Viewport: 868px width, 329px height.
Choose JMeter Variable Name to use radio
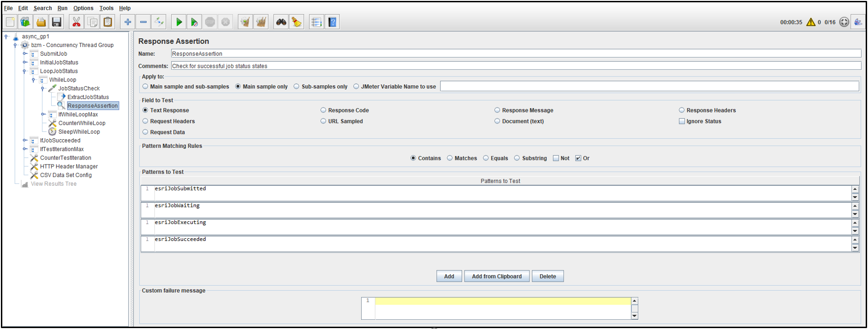[356, 86]
